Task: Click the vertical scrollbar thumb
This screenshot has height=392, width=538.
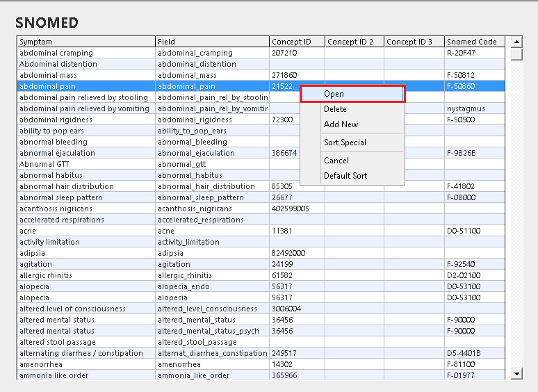Action: [x=516, y=54]
